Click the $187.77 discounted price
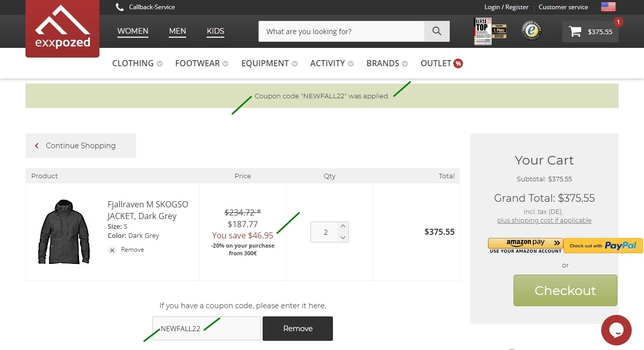644x350 pixels. [x=243, y=224]
